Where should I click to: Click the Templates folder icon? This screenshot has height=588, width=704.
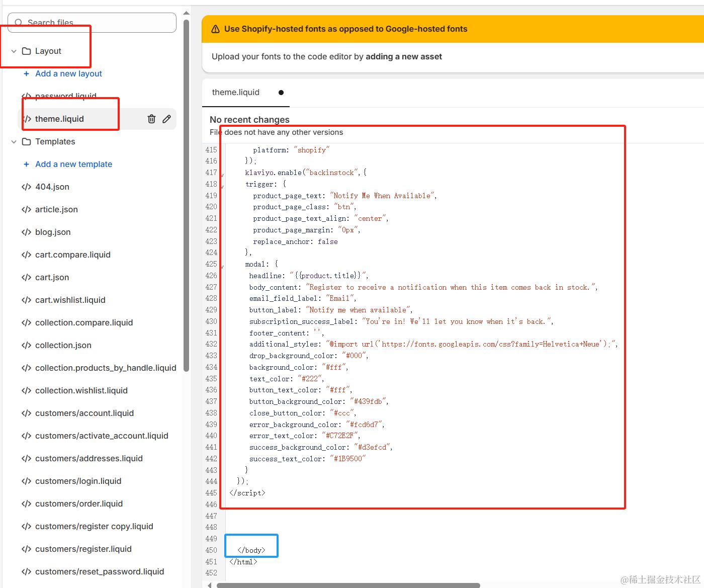click(x=27, y=141)
